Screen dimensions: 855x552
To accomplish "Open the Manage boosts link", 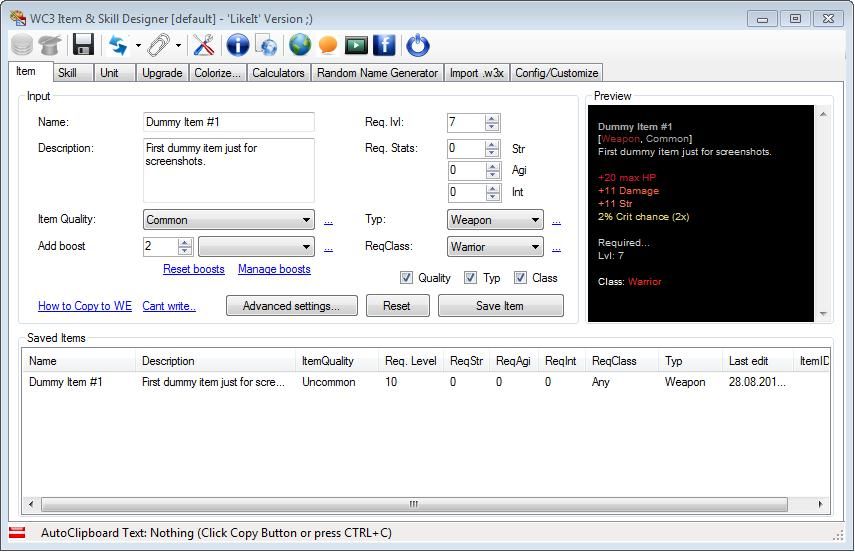I will (274, 269).
